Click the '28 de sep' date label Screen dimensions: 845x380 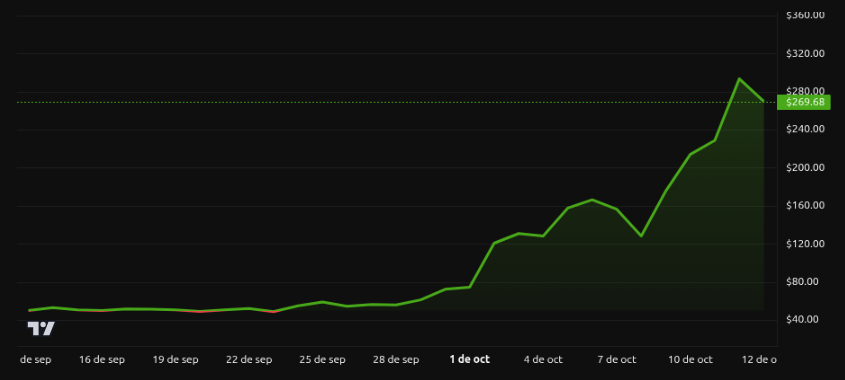pos(396,360)
